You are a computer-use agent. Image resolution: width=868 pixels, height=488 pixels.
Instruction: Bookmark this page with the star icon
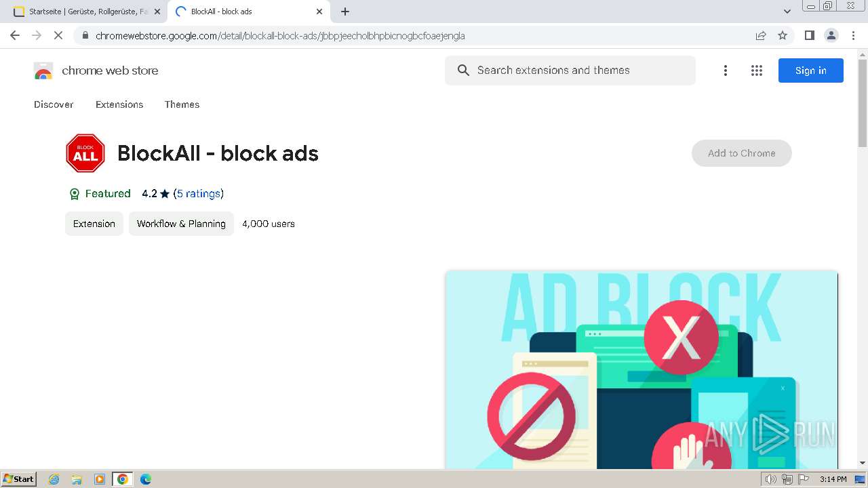pyautogui.click(x=783, y=35)
